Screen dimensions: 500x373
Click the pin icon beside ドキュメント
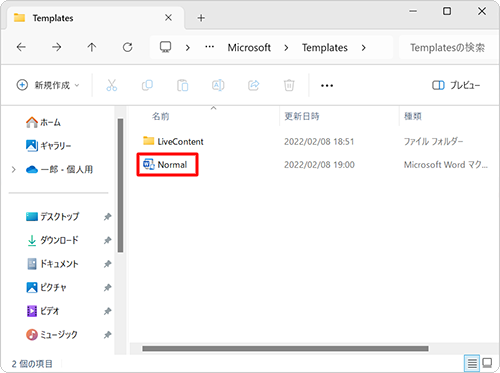point(107,264)
